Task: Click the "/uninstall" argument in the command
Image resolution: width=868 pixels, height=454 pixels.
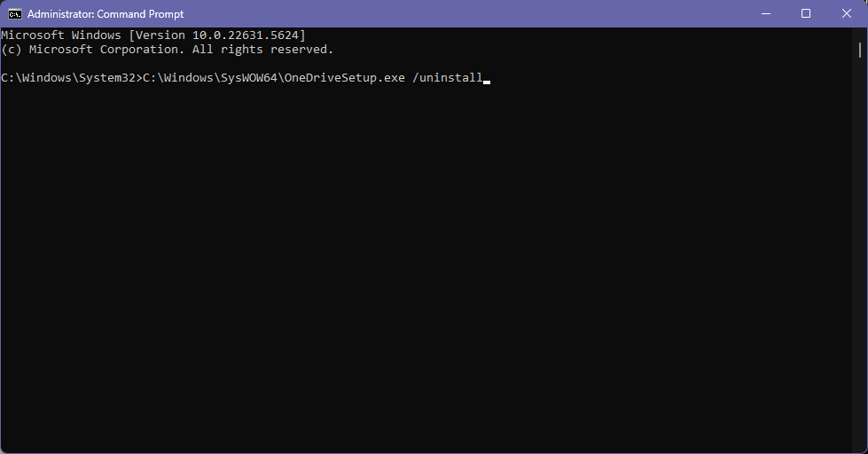Action: coord(447,78)
